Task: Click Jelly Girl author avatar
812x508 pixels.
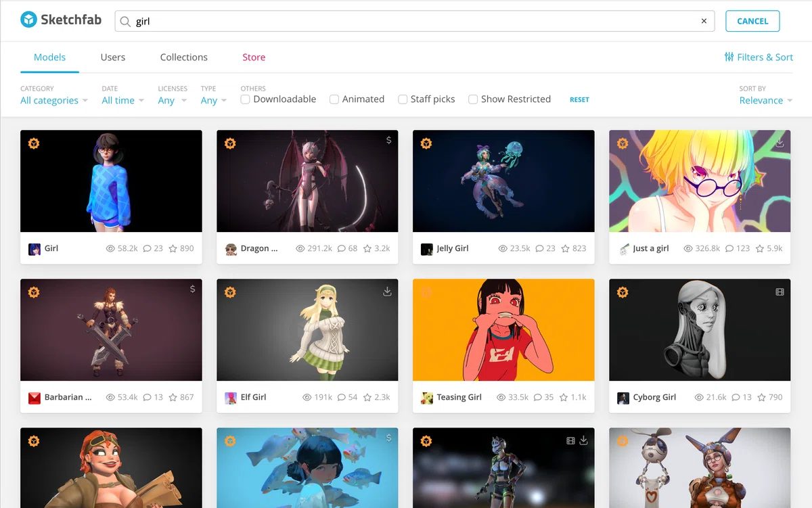Action: click(x=427, y=249)
